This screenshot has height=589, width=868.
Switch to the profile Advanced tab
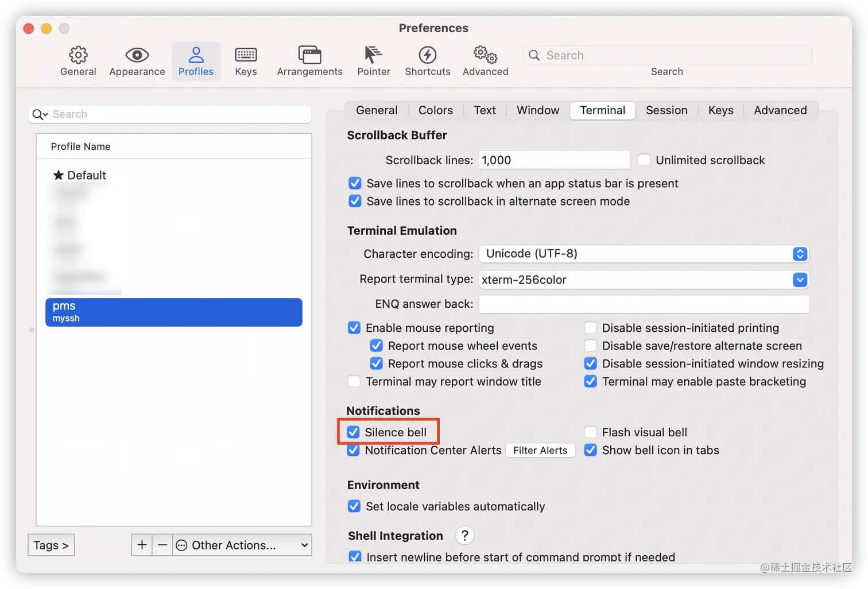click(x=780, y=110)
